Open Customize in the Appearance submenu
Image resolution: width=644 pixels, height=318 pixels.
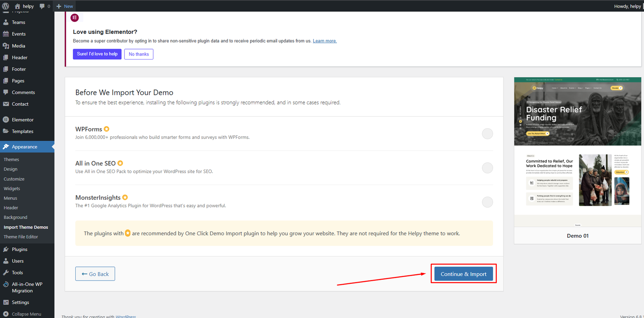(x=14, y=179)
